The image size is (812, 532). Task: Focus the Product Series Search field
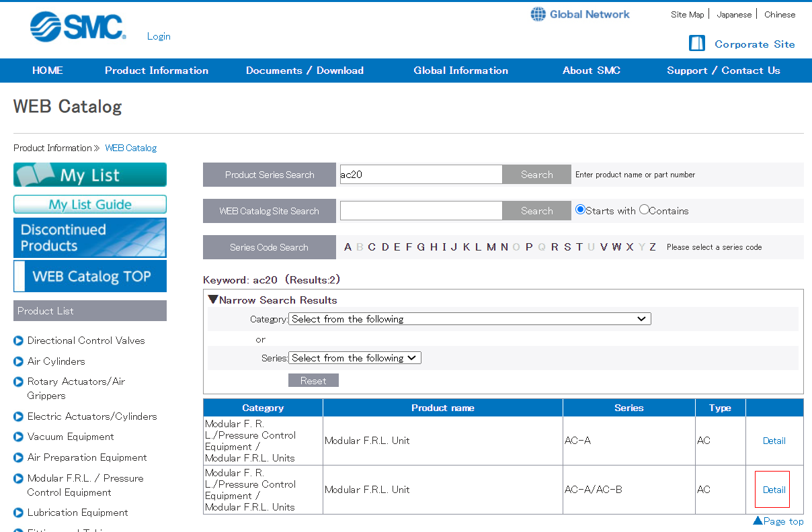(421, 175)
